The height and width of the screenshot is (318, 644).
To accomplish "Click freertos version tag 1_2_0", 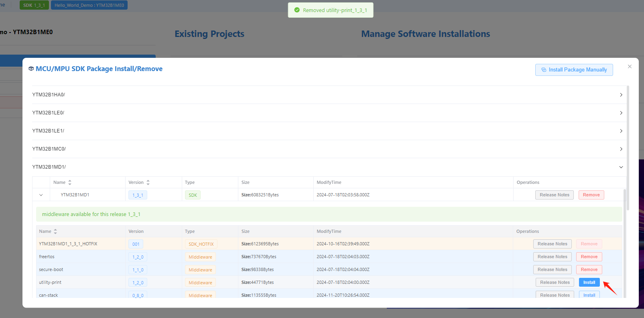I will pos(138,257).
